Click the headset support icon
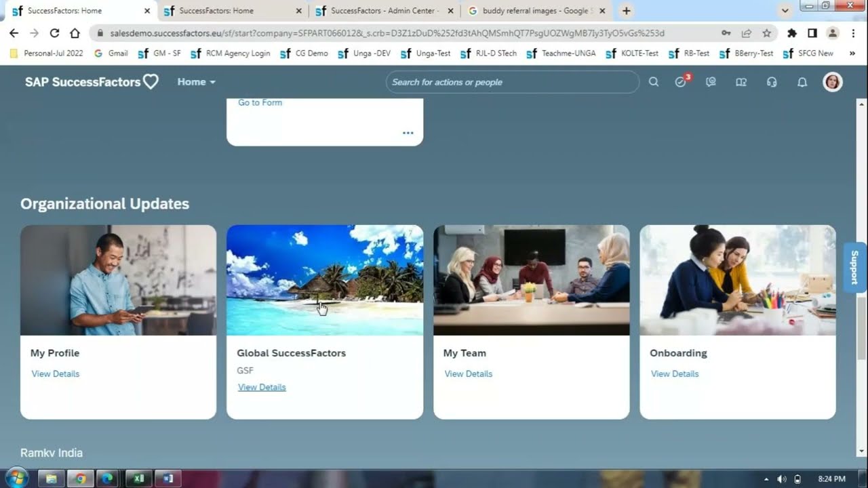868x488 pixels. (772, 82)
